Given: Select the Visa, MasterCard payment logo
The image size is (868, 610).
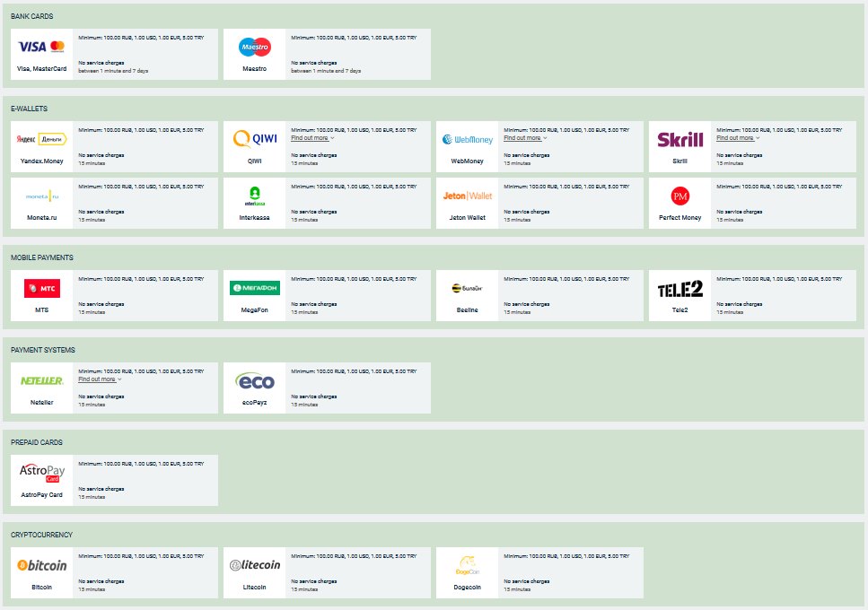Looking at the screenshot, I should pos(41,47).
